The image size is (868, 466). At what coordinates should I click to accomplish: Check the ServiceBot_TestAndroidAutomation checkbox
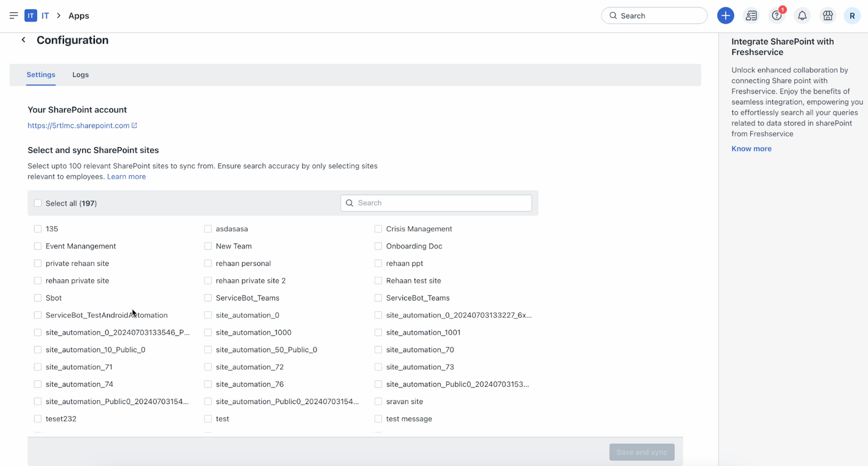(x=37, y=315)
